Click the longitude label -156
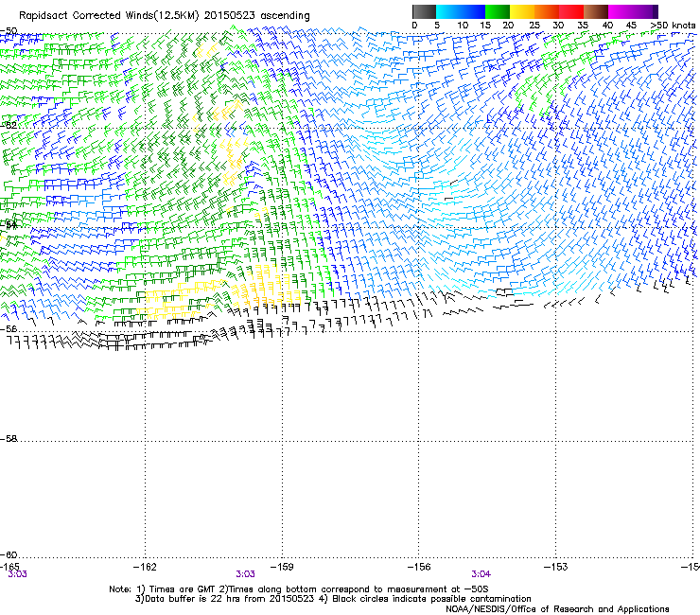Screen dimensions: 700x615 (419, 567)
